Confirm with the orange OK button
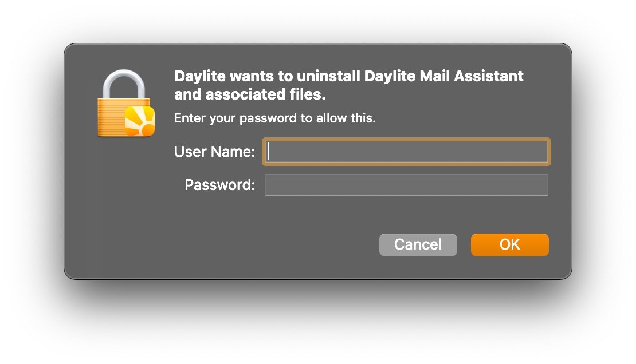 pyautogui.click(x=509, y=245)
